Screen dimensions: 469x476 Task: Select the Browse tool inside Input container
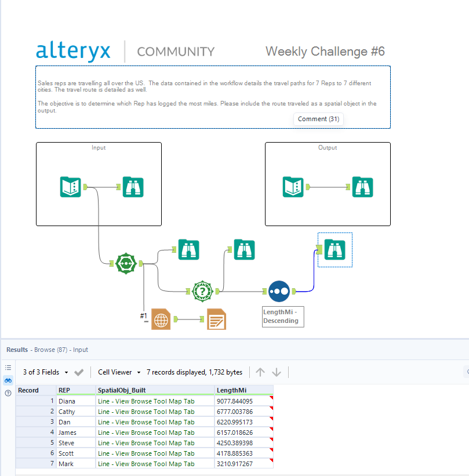(133, 187)
